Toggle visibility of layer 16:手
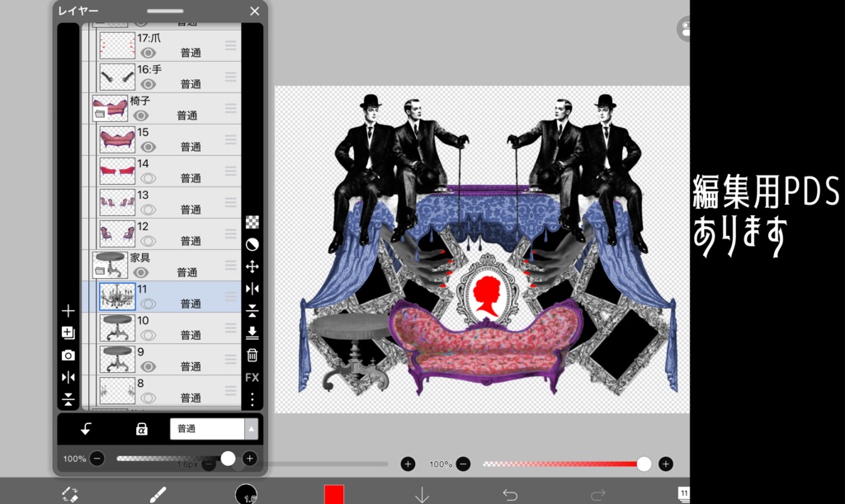845x504 pixels. [149, 84]
